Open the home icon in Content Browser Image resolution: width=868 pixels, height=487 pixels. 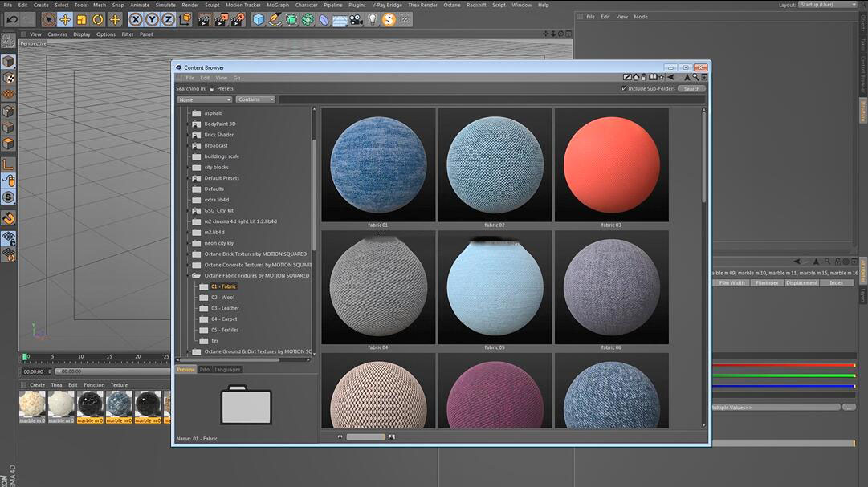coord(635,78)
